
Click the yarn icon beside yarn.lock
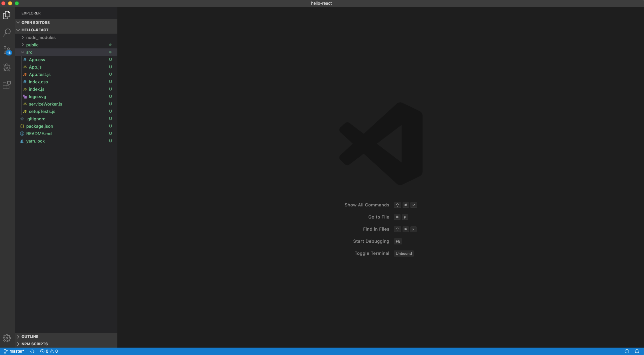click(22, 141)
